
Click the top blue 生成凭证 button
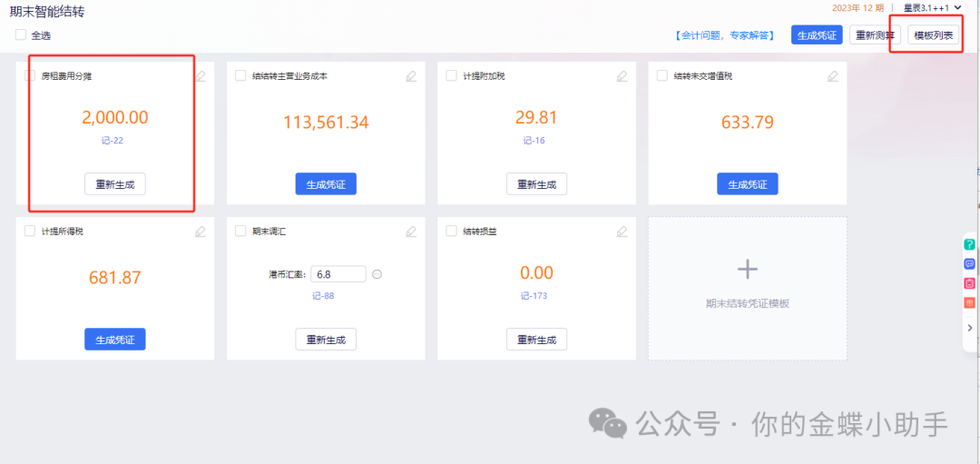(x=817, y=35)
